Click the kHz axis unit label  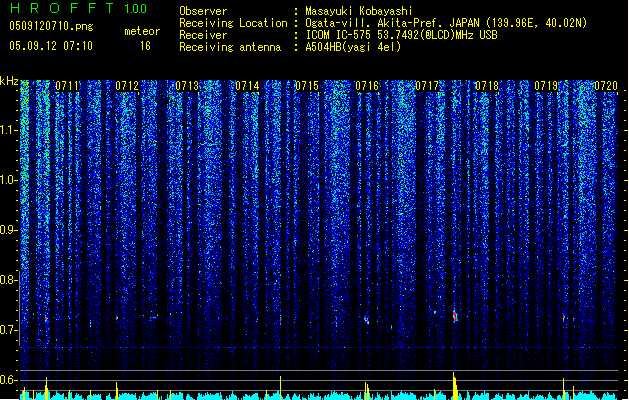9,81
